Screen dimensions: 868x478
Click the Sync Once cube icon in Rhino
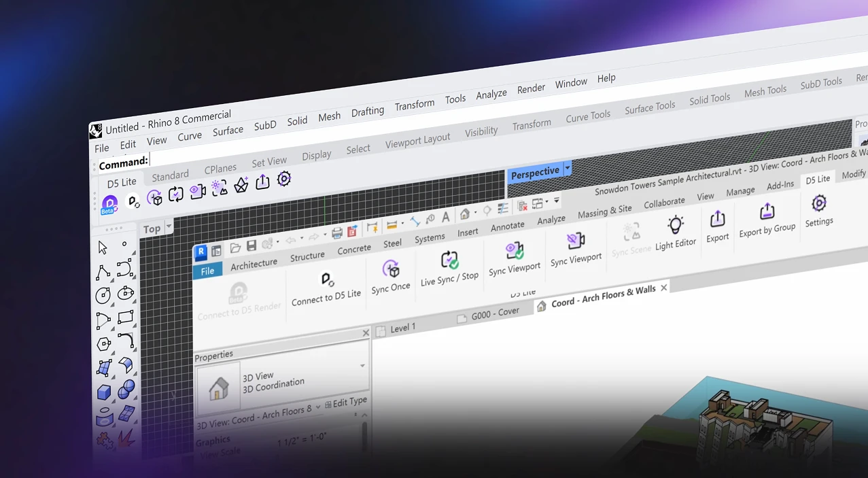pyautogui.click(x=155, y=198)
